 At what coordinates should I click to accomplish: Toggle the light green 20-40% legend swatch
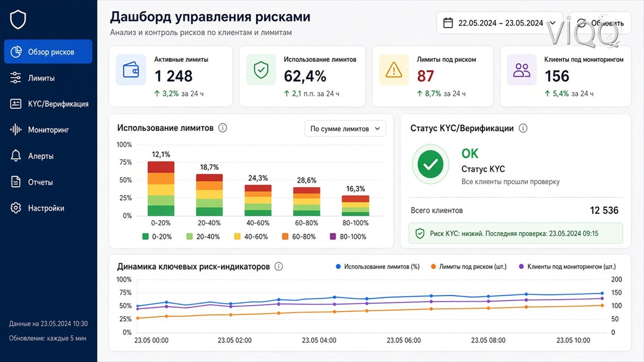click(x=190, y=236)
